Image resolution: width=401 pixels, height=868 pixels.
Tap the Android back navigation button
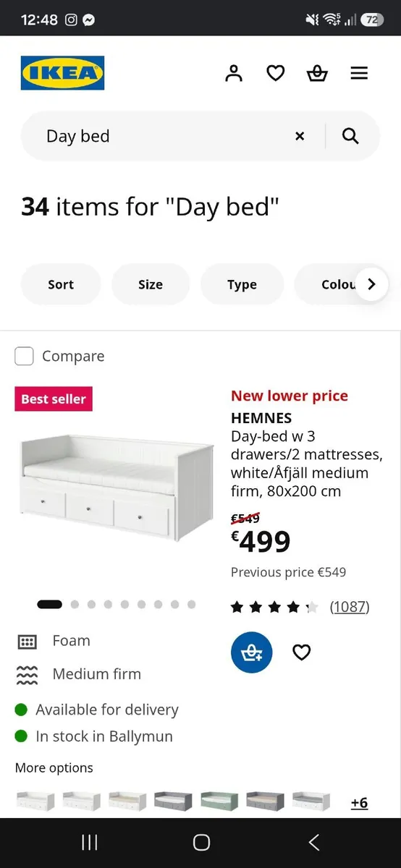[313, 842]
